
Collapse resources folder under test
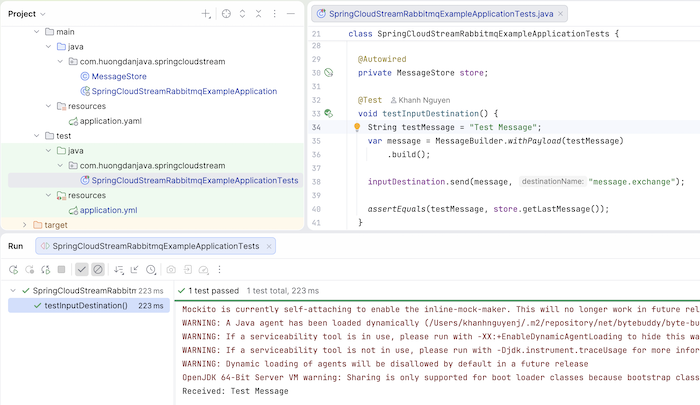[48, 196]
